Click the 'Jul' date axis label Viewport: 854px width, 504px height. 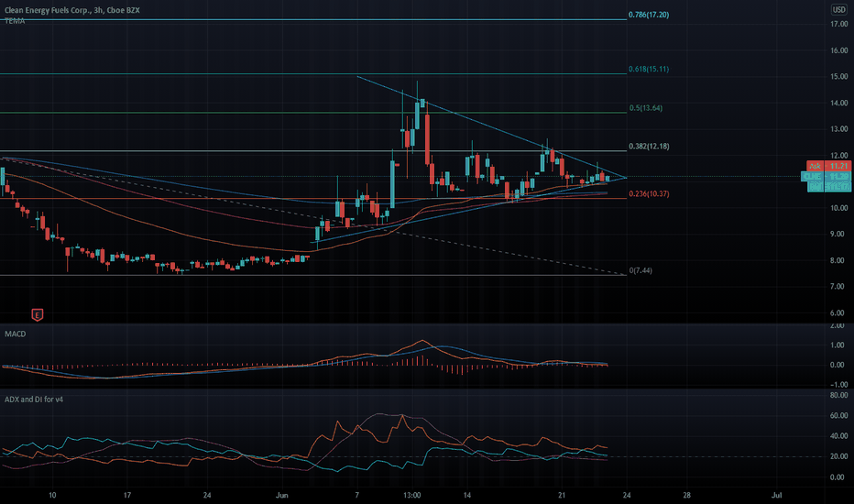(777, 495)
